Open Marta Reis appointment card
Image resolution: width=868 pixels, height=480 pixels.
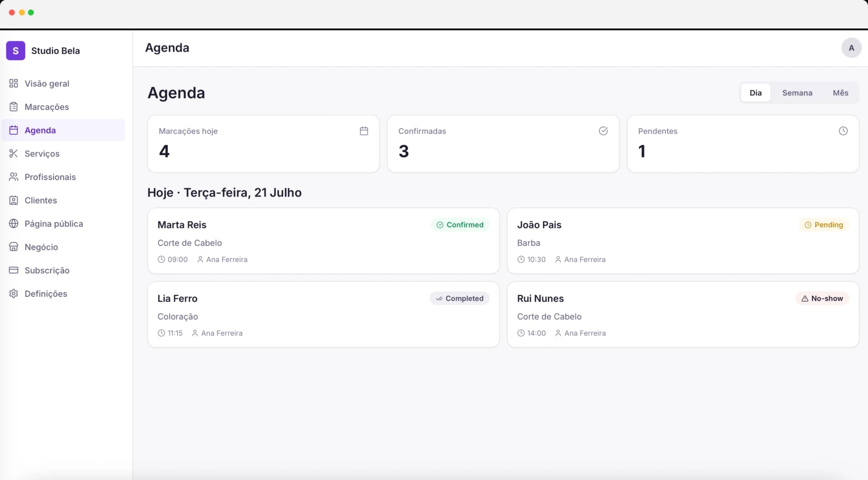point(323,241)
